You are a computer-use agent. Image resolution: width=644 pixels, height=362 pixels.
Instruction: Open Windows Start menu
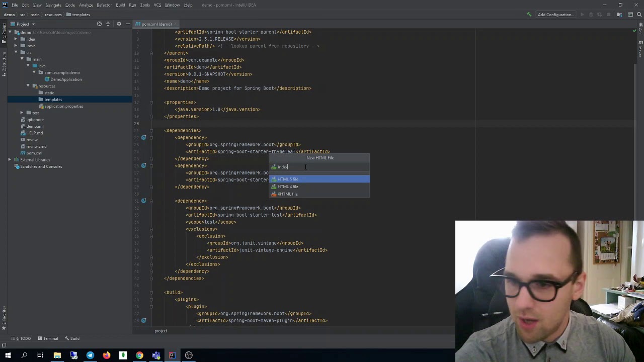coord(8,355)
